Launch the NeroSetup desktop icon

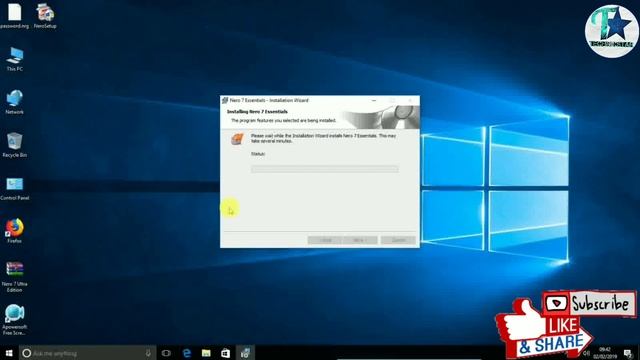click(45, 16)
